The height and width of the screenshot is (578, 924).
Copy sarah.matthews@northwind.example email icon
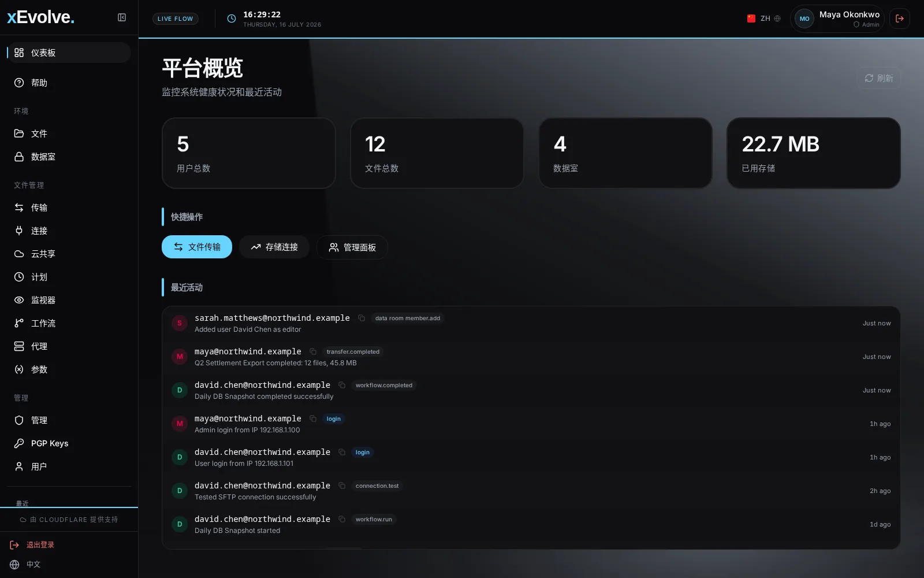(x=362, y=318)
